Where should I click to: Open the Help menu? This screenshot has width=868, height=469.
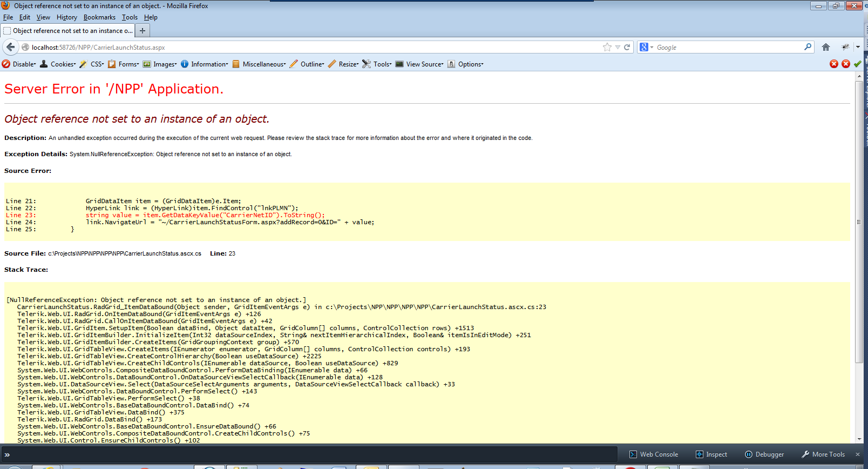(151, 17)
